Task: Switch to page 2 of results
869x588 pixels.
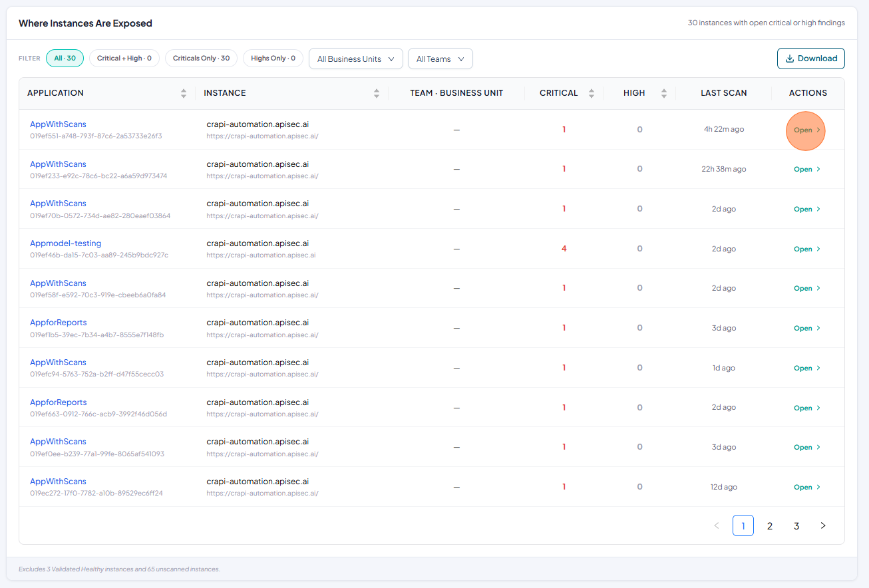Action: (x=770, y=525)
